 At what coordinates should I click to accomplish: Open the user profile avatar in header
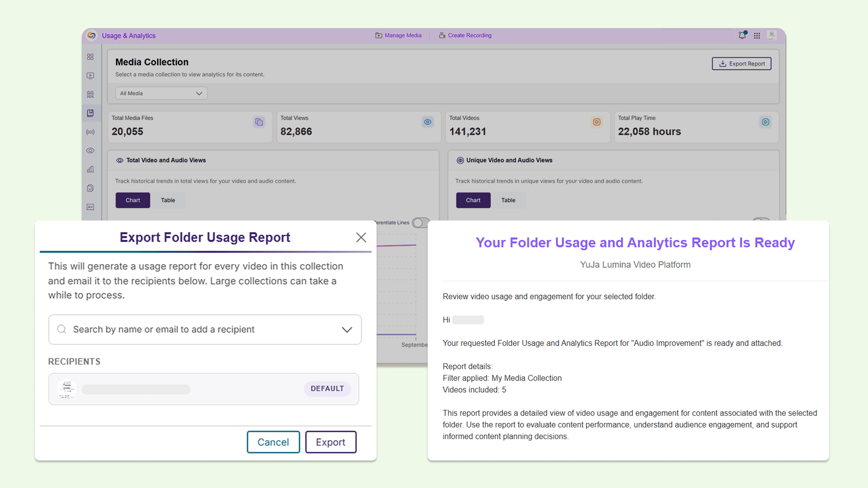[772, 35]
